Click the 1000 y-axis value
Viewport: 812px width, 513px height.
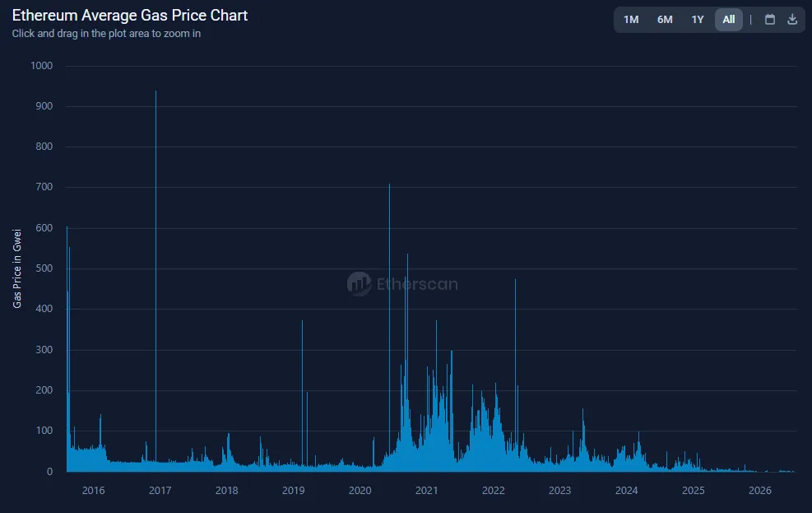point(41,66)
